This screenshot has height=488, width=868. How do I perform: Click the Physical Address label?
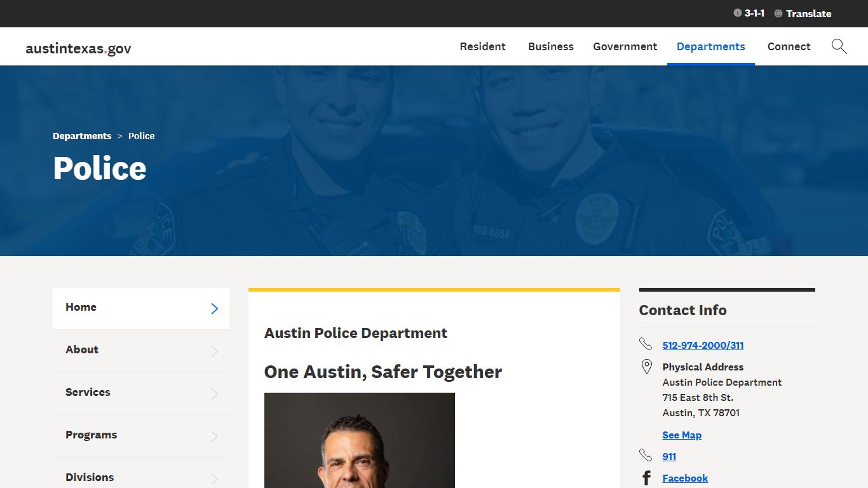point(703,367)
